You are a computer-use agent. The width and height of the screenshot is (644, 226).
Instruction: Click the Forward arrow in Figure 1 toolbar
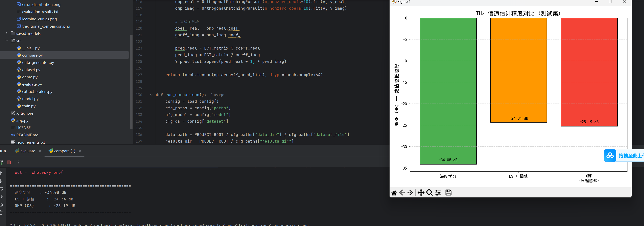pos(410,193)
